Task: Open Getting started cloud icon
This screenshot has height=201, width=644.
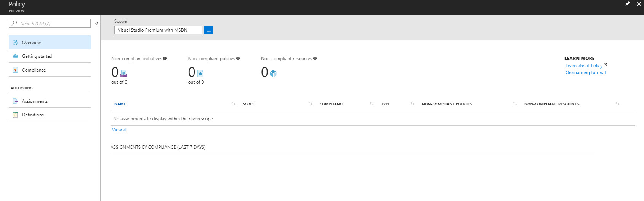Action: [x=15, y=56]
